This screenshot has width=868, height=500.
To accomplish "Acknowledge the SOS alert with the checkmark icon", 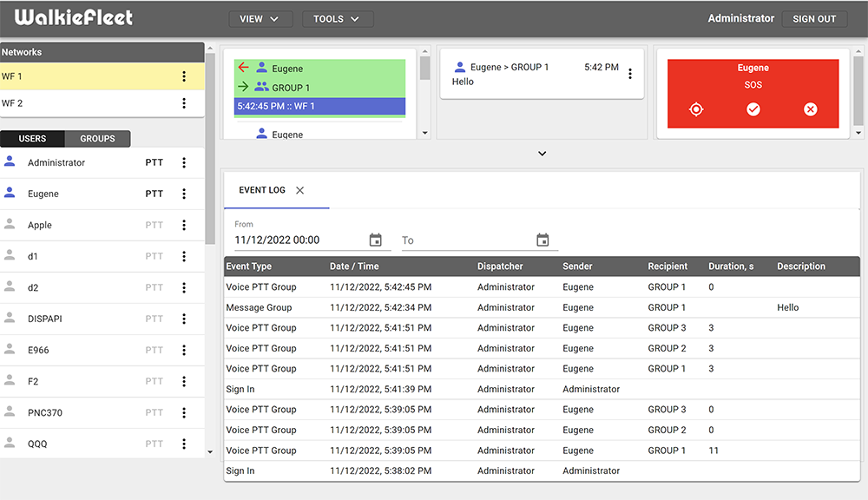I will click(x=753, y=109).
